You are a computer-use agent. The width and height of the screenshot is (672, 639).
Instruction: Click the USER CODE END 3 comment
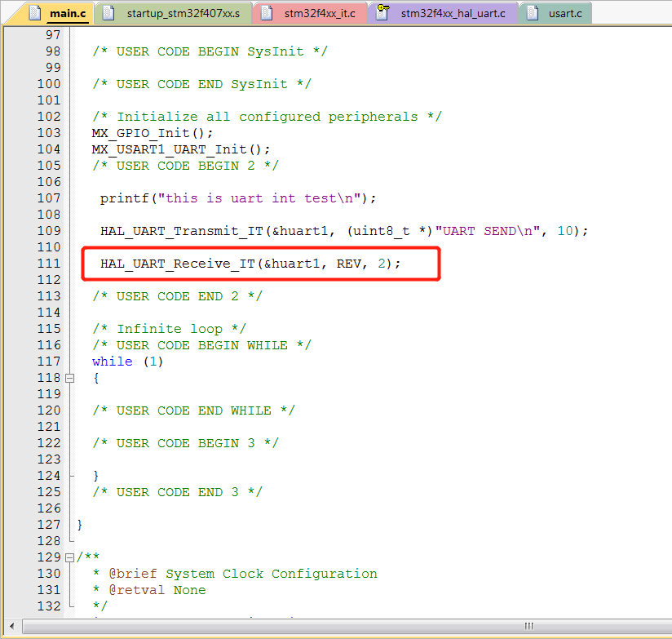tap(178, 492)
